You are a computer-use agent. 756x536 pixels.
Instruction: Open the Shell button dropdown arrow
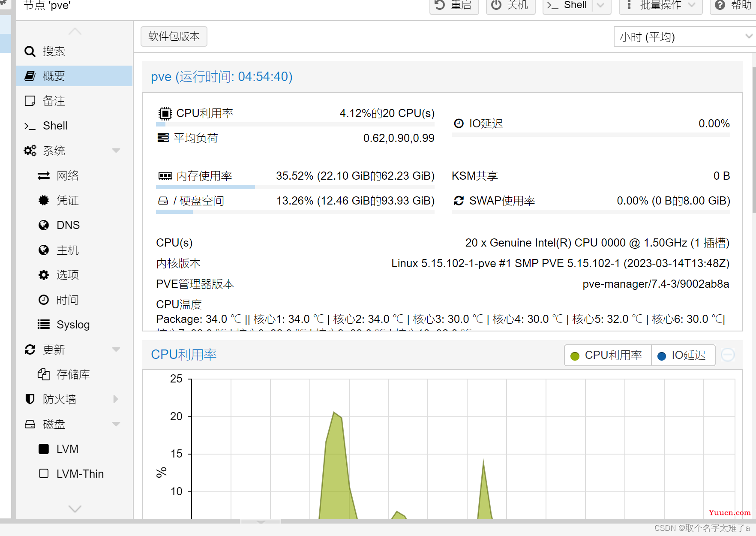point(601,6)
